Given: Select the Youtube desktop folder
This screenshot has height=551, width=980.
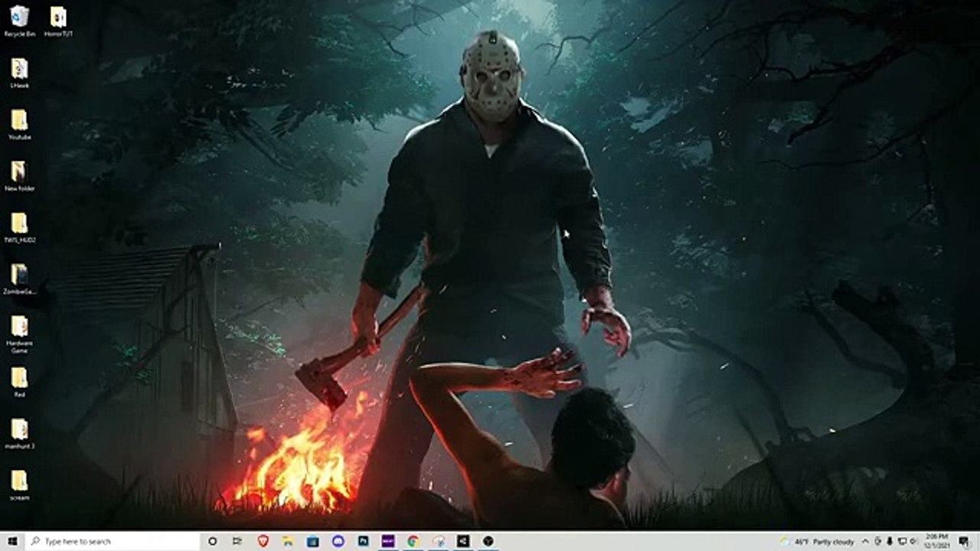Looking at the screenshot, I should click(x=19, y=124).
